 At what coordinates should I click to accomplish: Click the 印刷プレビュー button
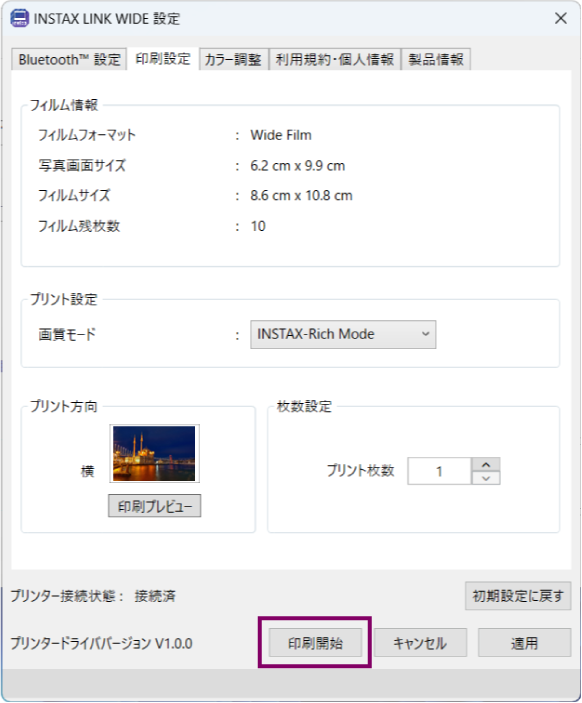click(155, 506)
